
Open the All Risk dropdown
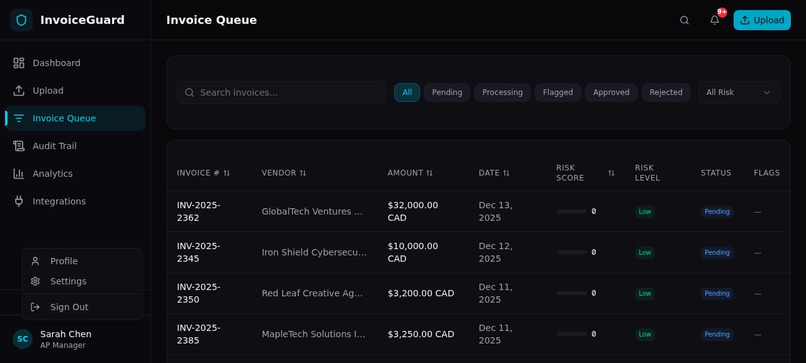click(739, 93)
